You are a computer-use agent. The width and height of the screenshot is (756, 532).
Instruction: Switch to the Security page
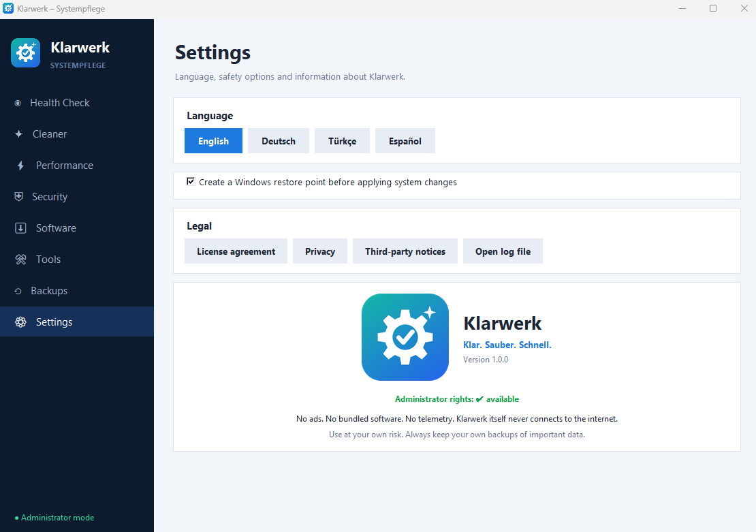point(77,197)
